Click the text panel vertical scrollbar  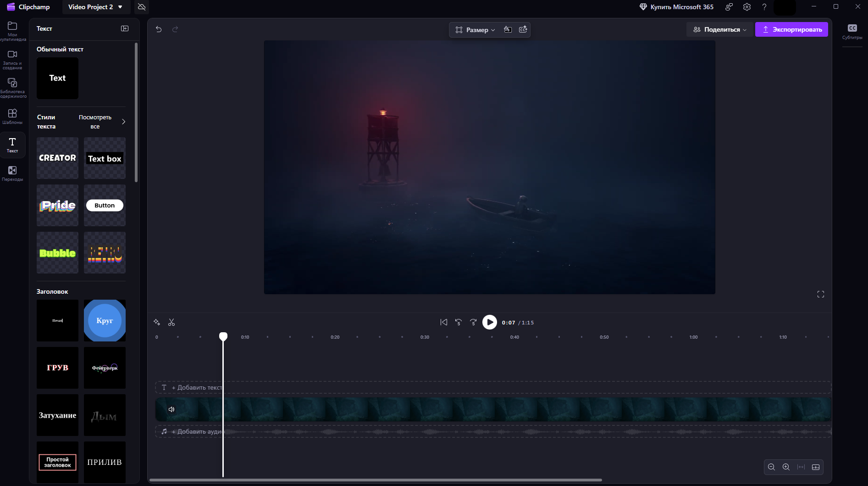coord(136,112)
